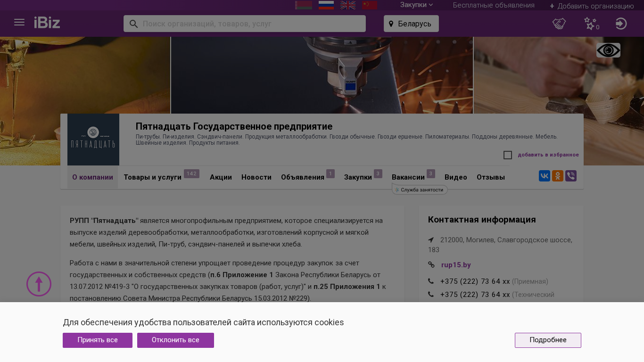Click the login arrow icon
The height and width of the screenshot is (362, 644).
coord(621,24)
